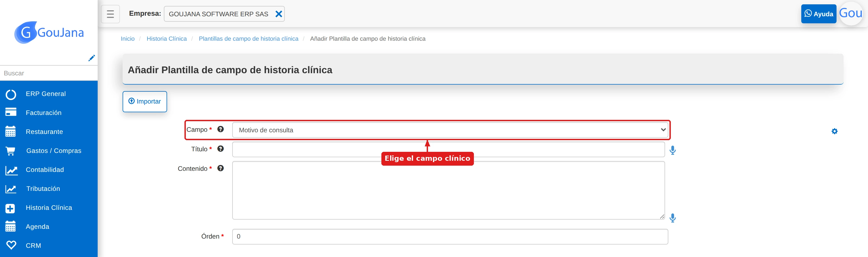Viewport: 868px width, 257px height.
Task: Click the pencil edit icon in sidebar
Action: coord(91,58)
